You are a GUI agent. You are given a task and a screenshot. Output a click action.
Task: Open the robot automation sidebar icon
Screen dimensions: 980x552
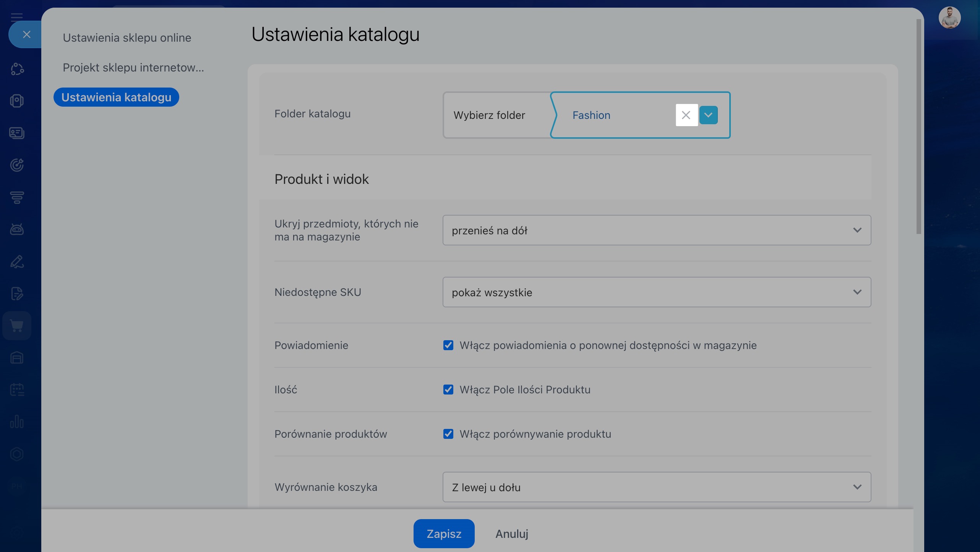17,229
